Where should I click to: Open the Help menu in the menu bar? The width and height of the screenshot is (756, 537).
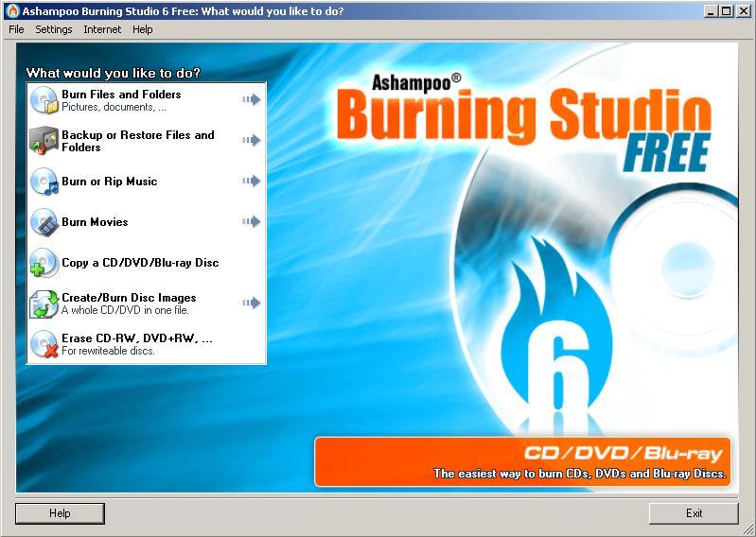coord(143,29)
